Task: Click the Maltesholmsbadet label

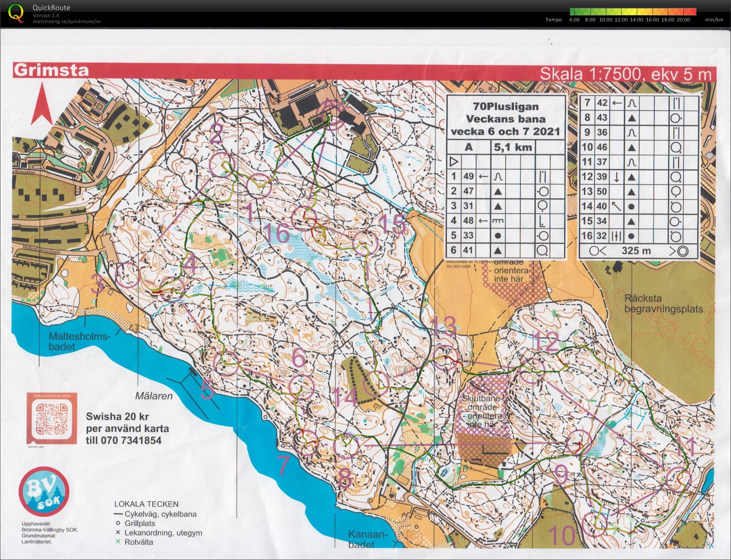Action: [x=79, y=341]
